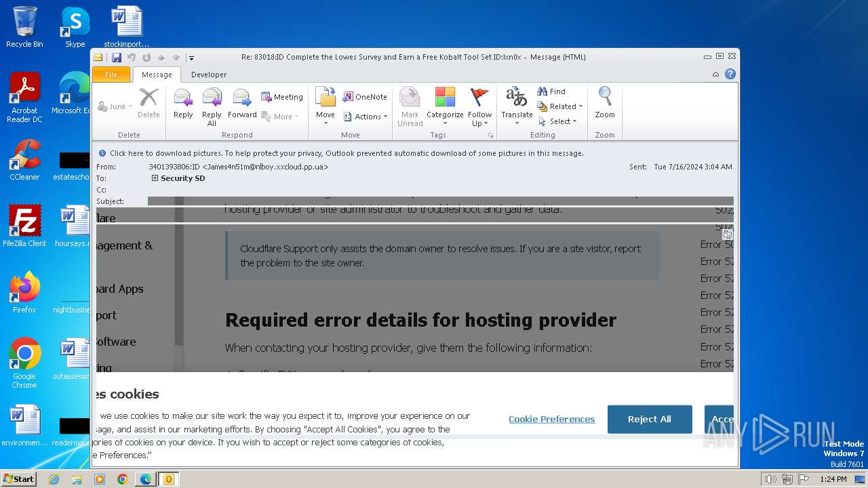The width and height of the screenshot is (868, 488).
Task: Click the Required error details heading
Action: tap(420, 320)
